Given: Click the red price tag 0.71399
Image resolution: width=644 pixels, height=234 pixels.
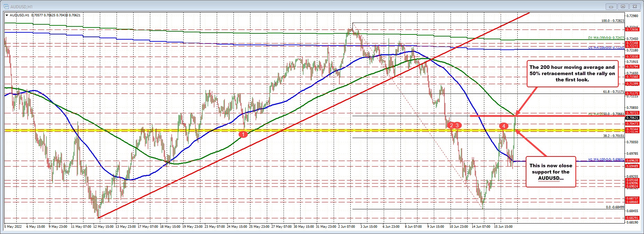Looking at the screenshot, I should coord(632,84).
